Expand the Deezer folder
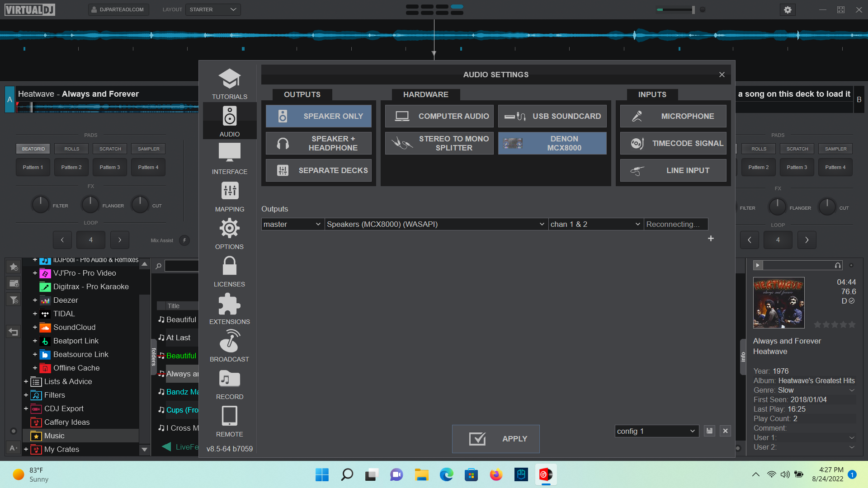Image resolution: width=868 pixels, height=488 pixels. [x=35, y=300]
